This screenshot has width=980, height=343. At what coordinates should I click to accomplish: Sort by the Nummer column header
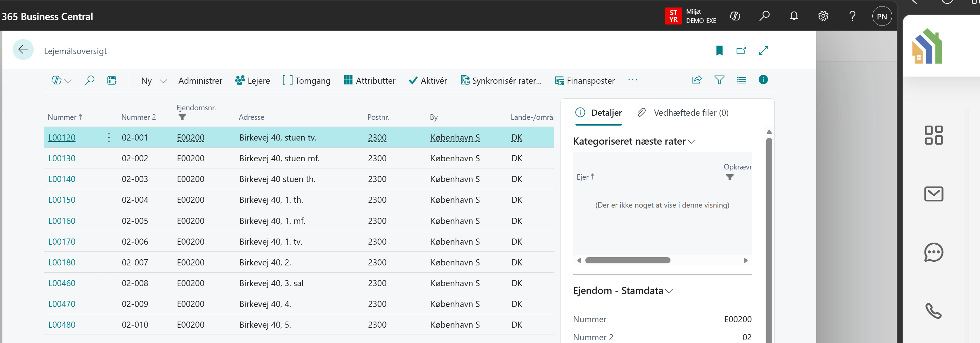(65, 117)
